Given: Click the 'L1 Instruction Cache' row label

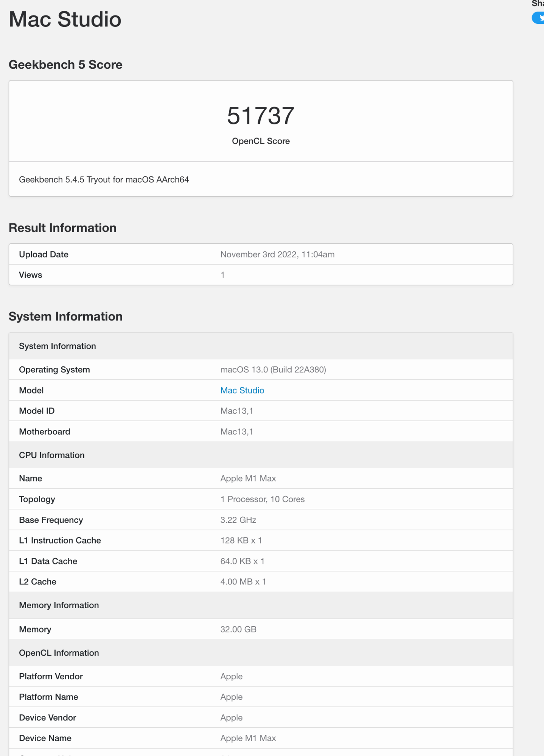Looking at the screenshot, I should click(60, 541).
